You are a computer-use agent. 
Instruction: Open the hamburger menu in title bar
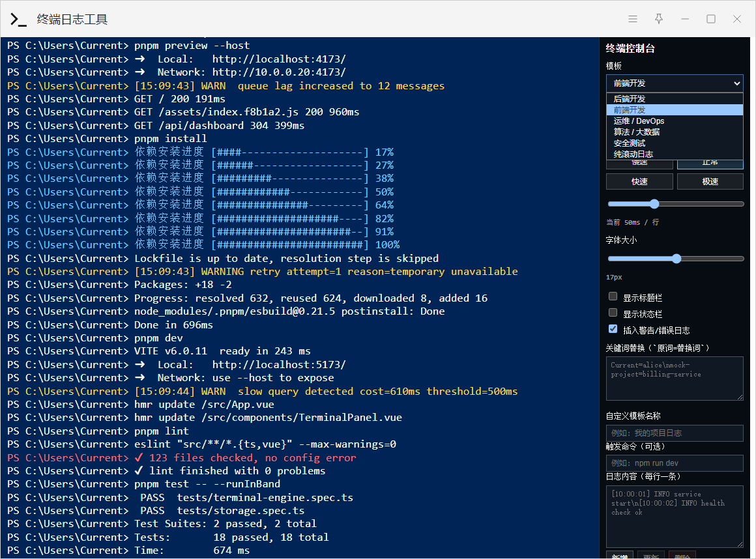tap(633, 19)
